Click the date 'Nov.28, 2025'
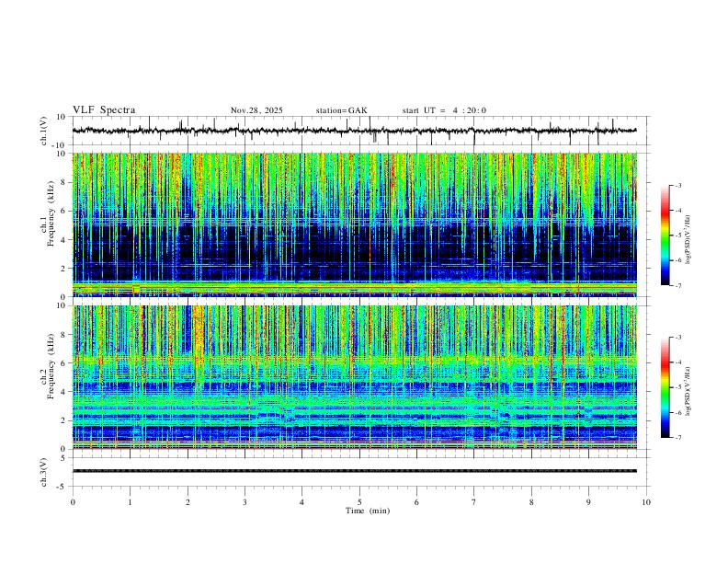 (256, 110)
